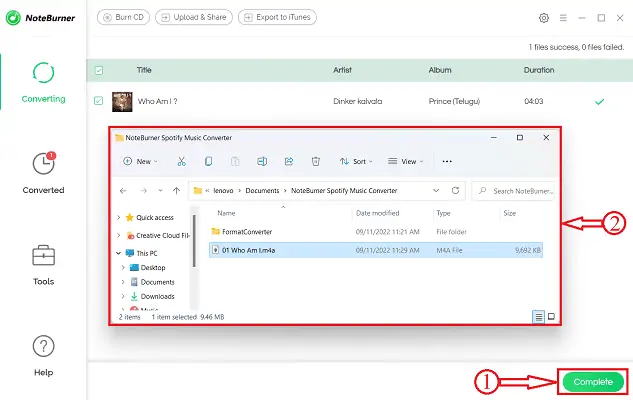Screen dimensions: 633x400
Task: Select Creative Cloud Files in navigation pane
Action: 158,235
